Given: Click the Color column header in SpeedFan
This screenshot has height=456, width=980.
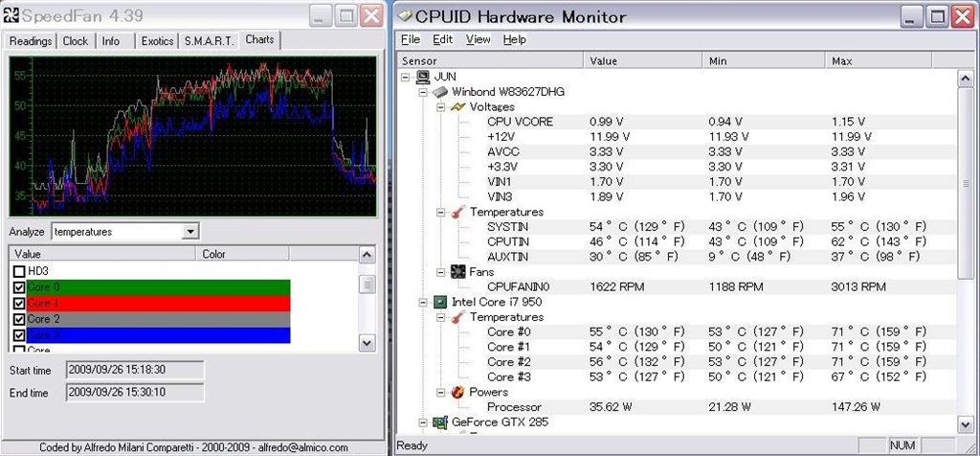Looking at the screenshot, I should pyautogui.click(x=242, y=254).
